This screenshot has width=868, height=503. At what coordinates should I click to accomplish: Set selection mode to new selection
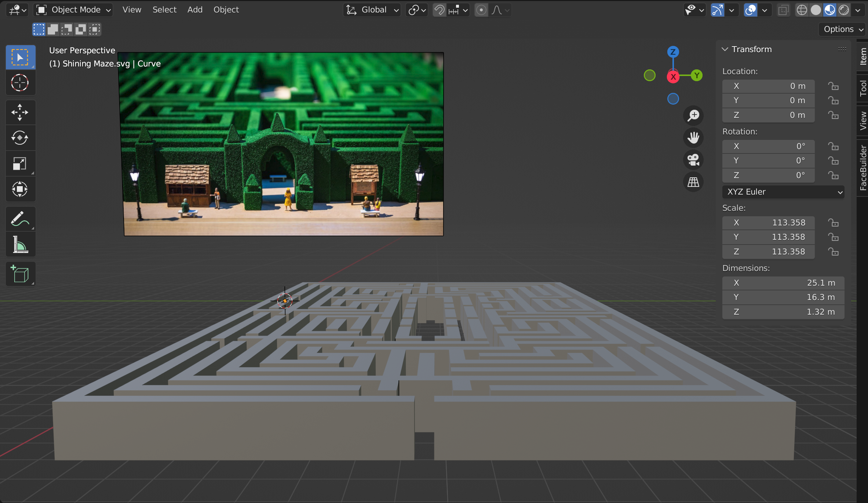coord(39,29)
